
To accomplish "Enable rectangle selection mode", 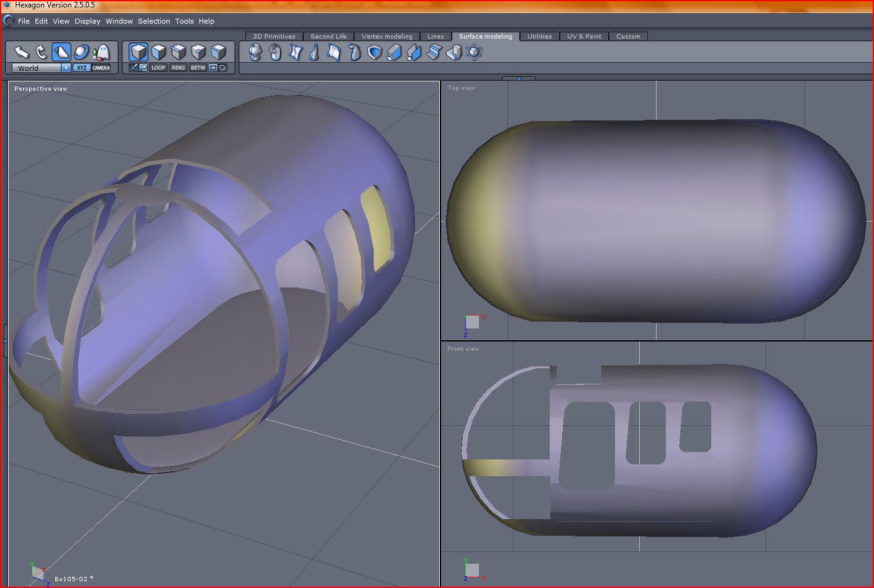I will click(213, 68).
